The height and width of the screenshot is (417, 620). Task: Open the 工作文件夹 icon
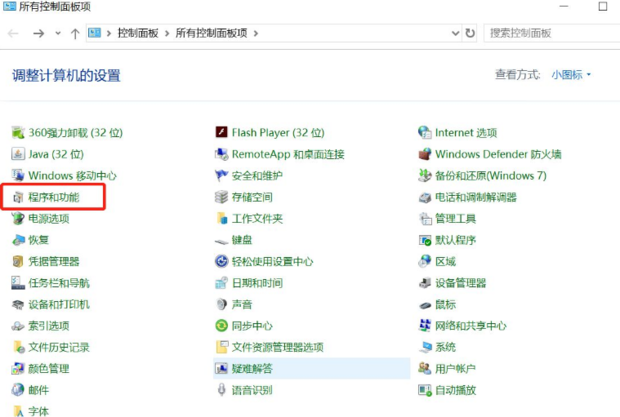tap(221, 218)
